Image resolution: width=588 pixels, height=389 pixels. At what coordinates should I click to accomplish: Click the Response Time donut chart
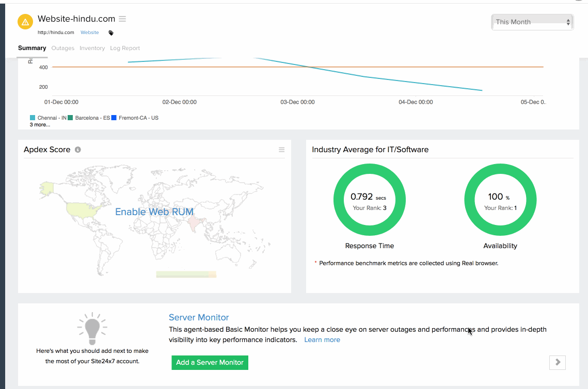tap(370, 199)
